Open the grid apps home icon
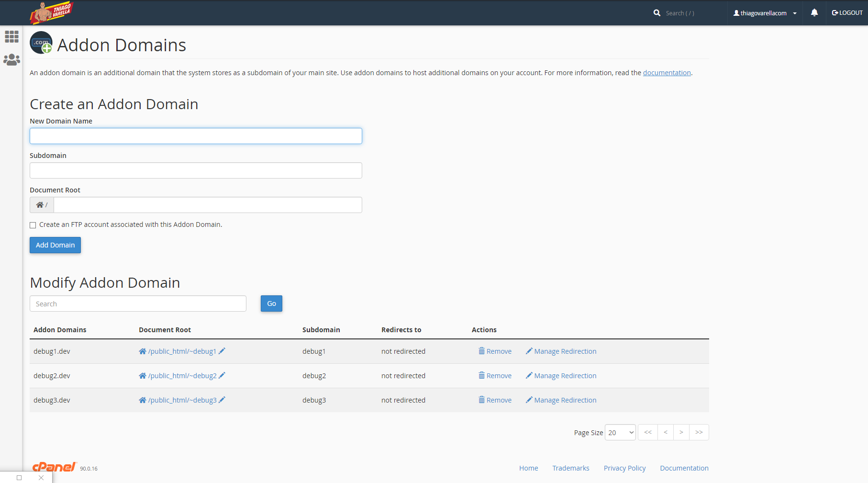868x483 pixels. click(11, 37)
